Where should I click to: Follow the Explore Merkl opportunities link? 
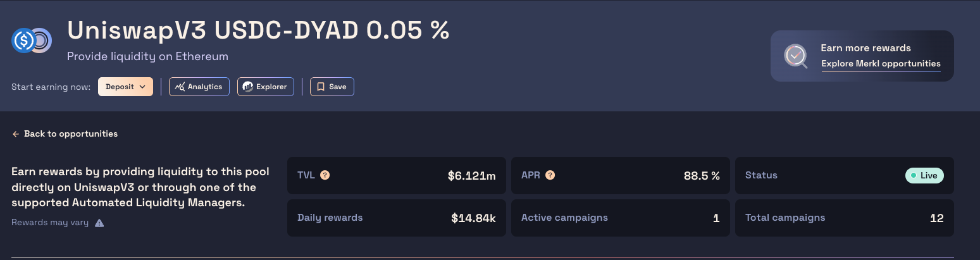pyautogui.click(x=881, y=64)
